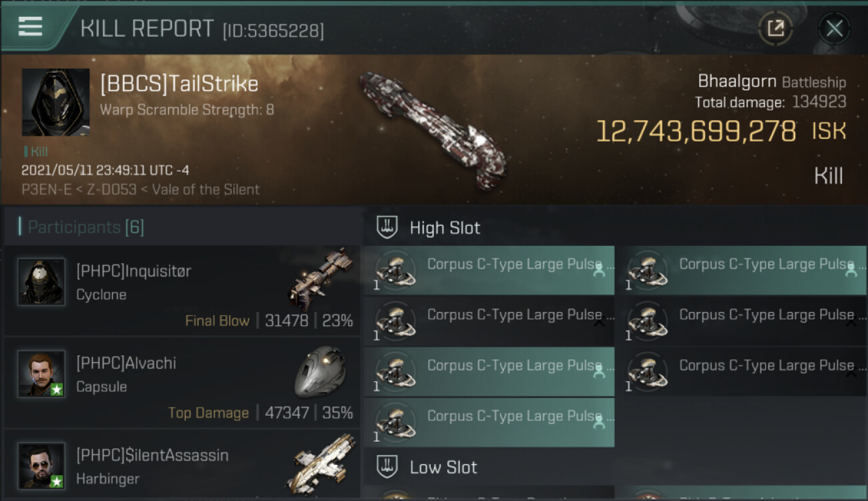The image size is (868, 501).
Task: Select the [PHPC]Alvachi participant name
Action: [126, 363]
